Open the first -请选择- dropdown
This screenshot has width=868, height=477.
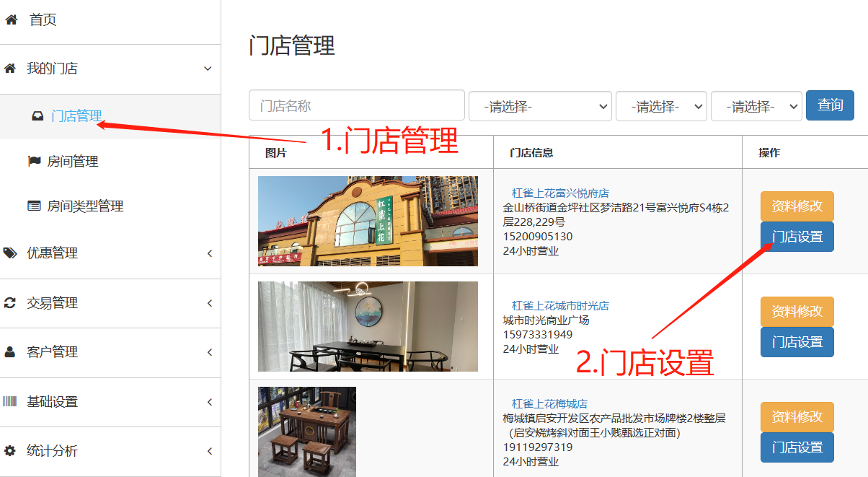click(540, 106)
